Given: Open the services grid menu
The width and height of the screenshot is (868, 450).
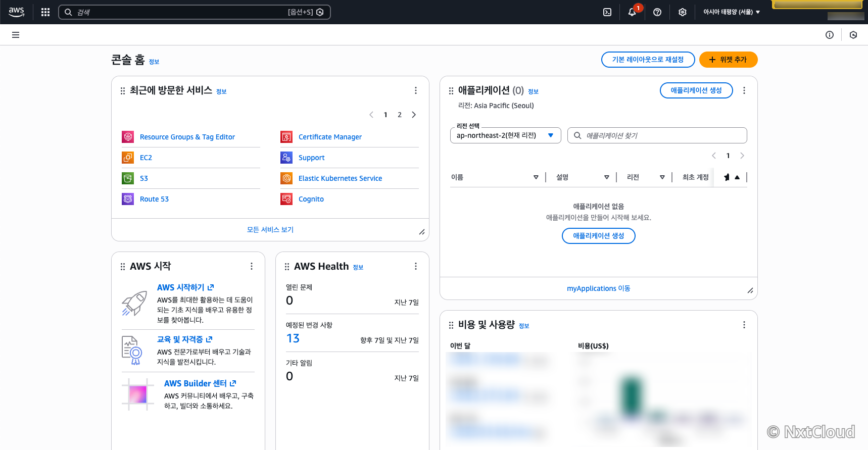Looking at the screenshot, I should point(45,12).
